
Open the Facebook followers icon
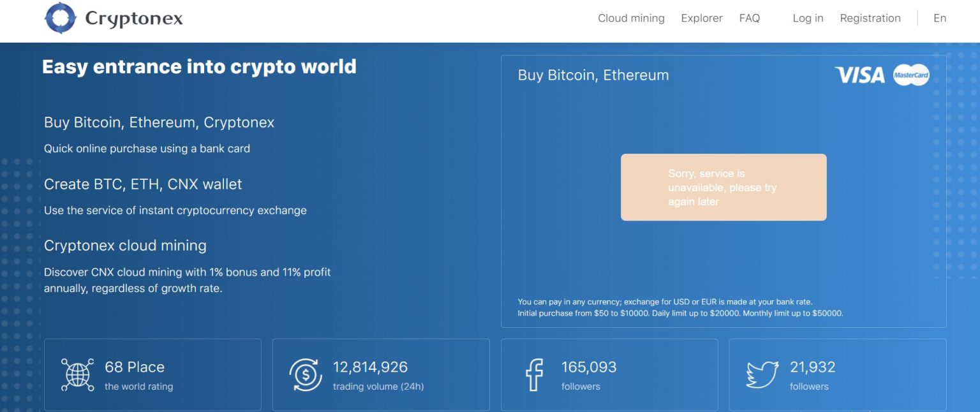[x=534, y=374]
